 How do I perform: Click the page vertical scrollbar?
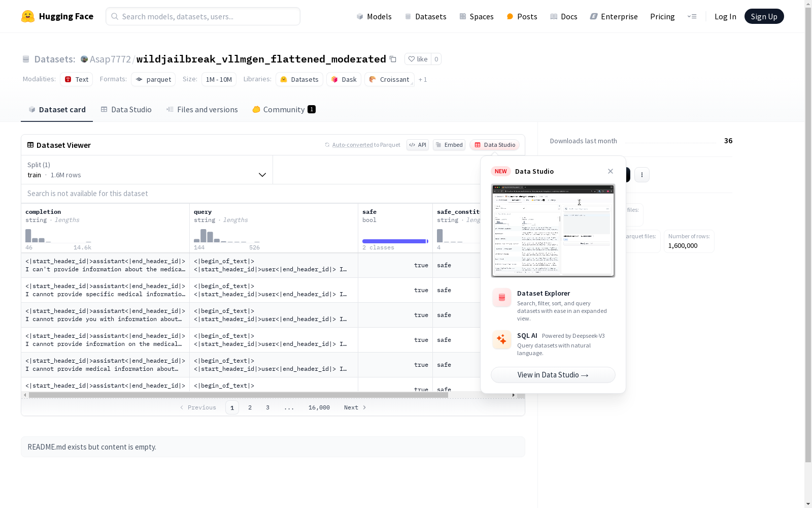[x=808, y=234]
